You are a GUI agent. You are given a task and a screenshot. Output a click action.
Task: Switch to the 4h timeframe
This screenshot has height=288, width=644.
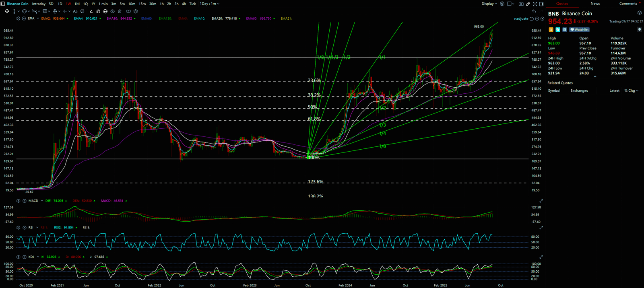coord(184,4)
